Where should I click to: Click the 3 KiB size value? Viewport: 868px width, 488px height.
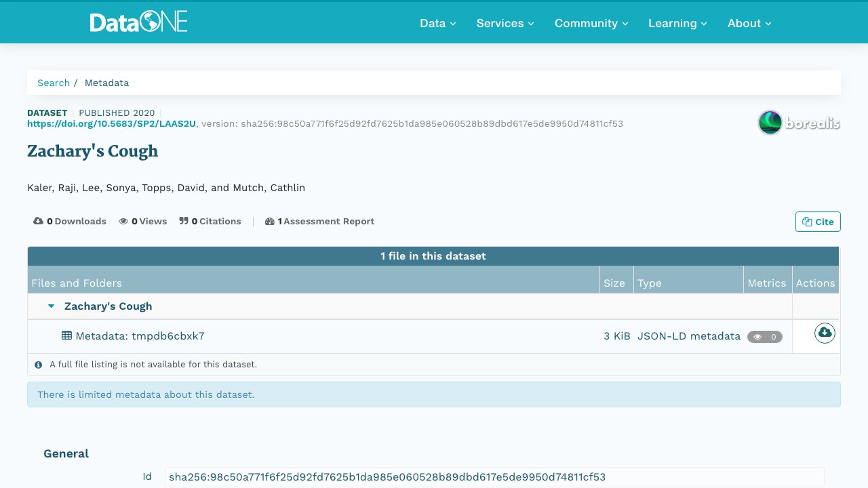click(x=617, y=336)
